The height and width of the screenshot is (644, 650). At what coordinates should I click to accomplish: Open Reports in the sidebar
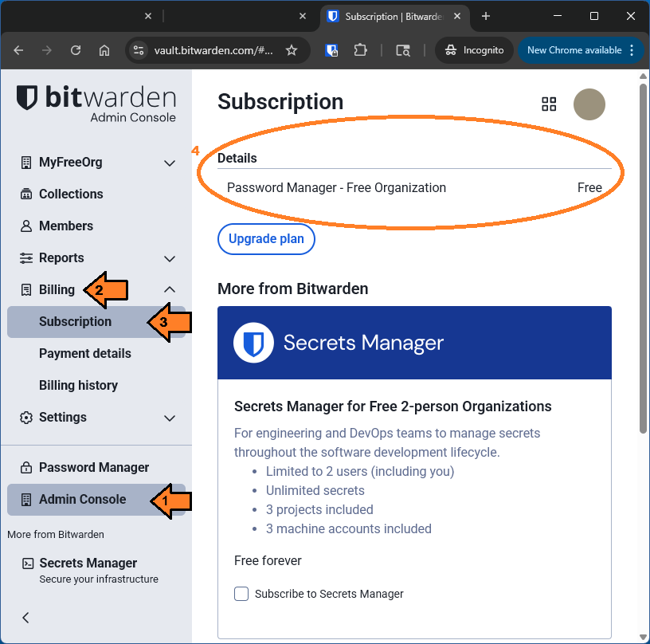pos(61,258)
